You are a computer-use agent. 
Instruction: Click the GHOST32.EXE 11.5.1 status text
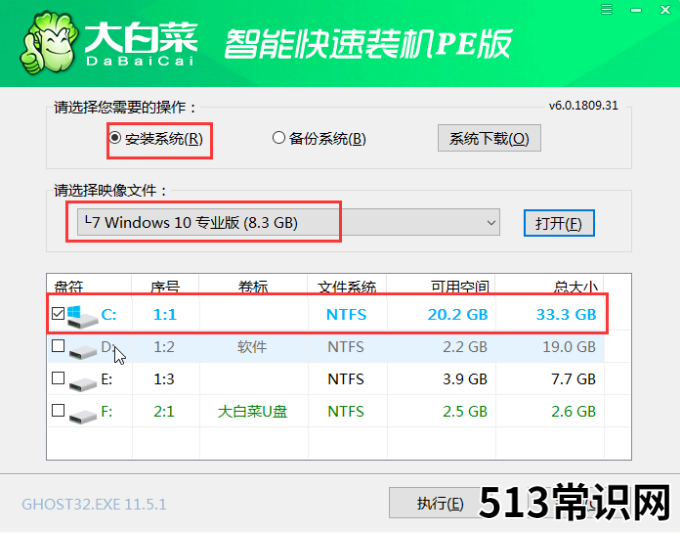tap(94, 504)
